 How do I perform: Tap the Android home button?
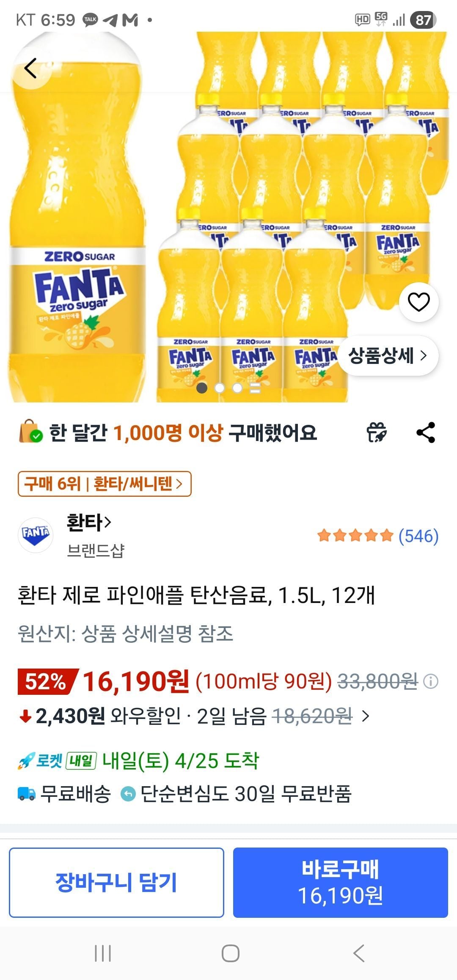230,953
